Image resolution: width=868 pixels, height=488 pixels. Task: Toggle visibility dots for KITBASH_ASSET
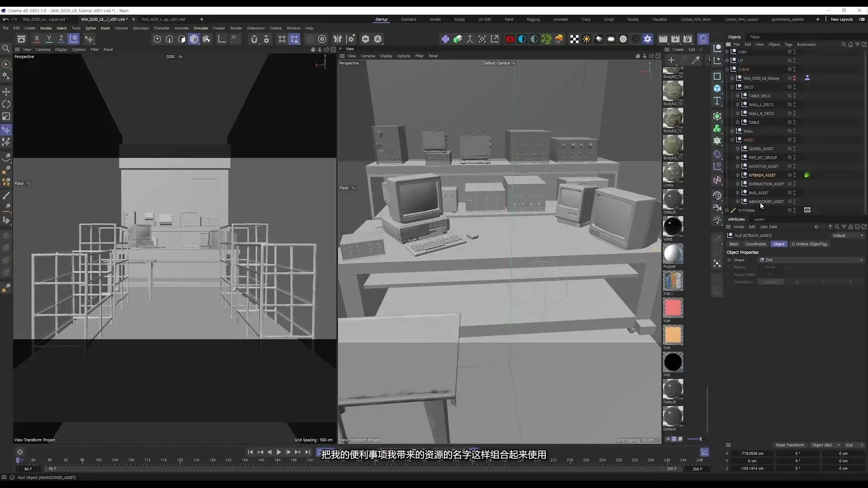[x=794, y=175]
